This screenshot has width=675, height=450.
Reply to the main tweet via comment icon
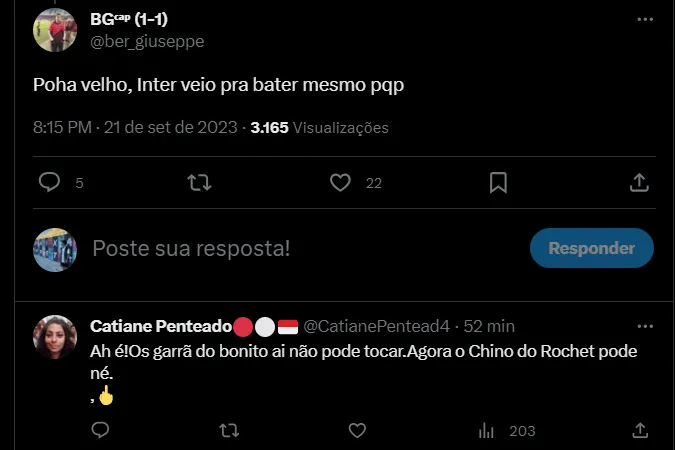pos(49,183)
